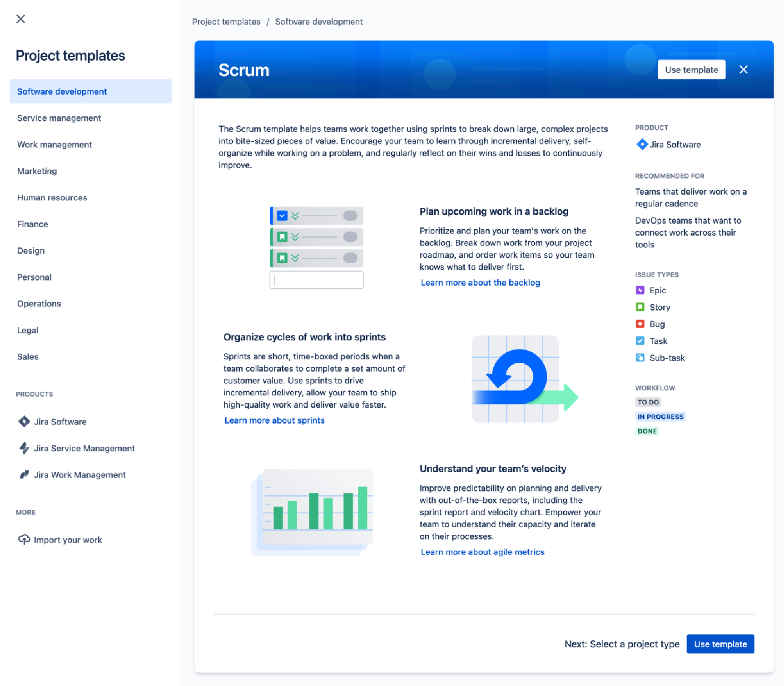This screenshot has height=686, width=784.
Task: Open Learn more about the backlog link
Action: 480,282
